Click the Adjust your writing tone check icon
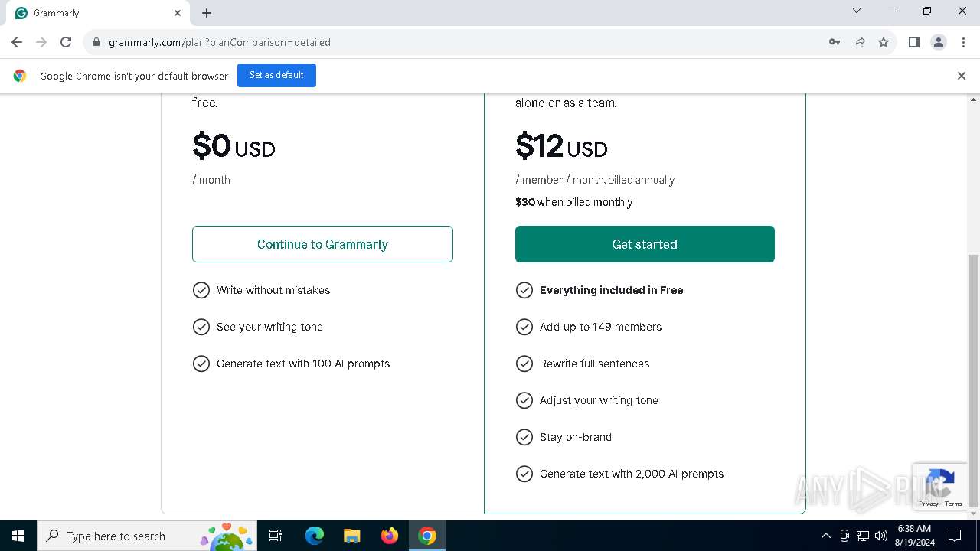 524,400
